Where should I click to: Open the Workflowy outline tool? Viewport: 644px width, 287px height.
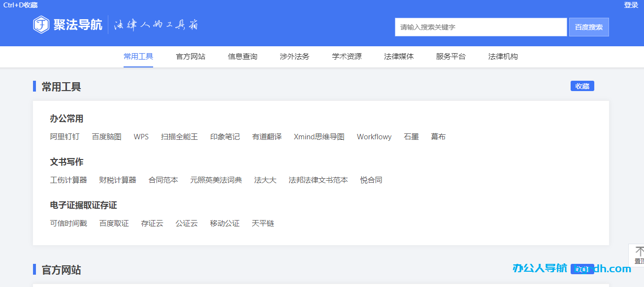pyautogui.click(x=374, y=136)
